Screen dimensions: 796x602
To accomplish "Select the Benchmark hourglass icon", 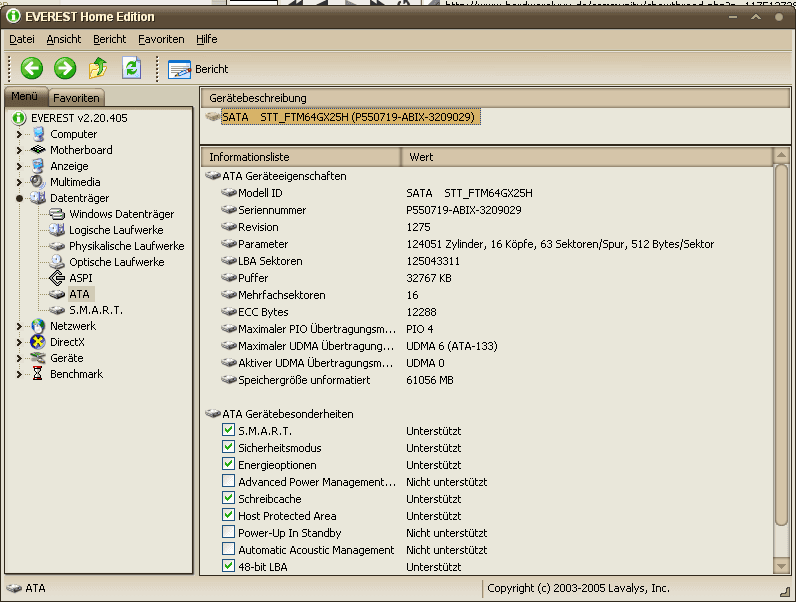I will point(38,374).
